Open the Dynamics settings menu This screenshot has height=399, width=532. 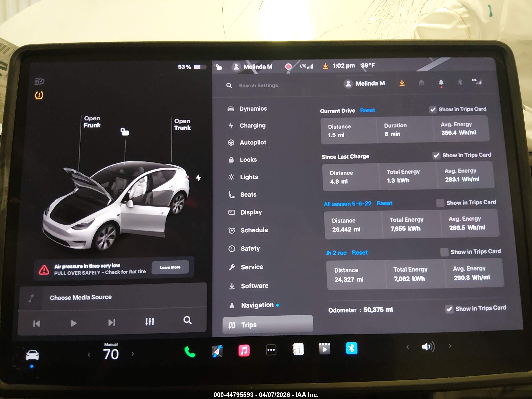click(247, 109)
